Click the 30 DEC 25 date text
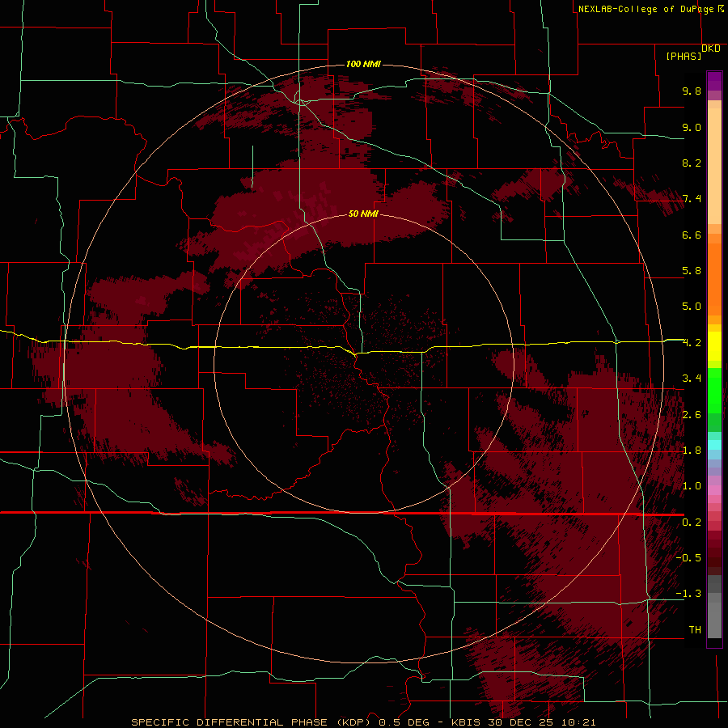728x728 pixels. (520, 722)
